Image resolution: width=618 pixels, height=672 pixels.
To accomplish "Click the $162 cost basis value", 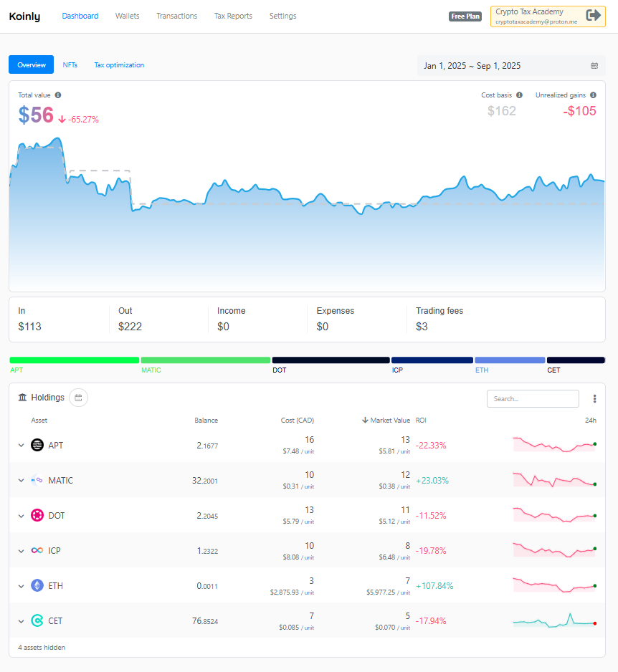I will coord(501,111).
